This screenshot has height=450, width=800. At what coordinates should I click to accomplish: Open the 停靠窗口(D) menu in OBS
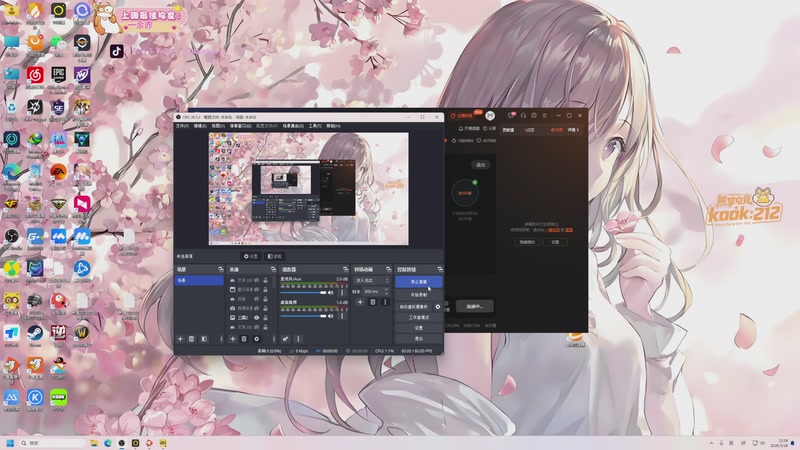coord(241,126)
